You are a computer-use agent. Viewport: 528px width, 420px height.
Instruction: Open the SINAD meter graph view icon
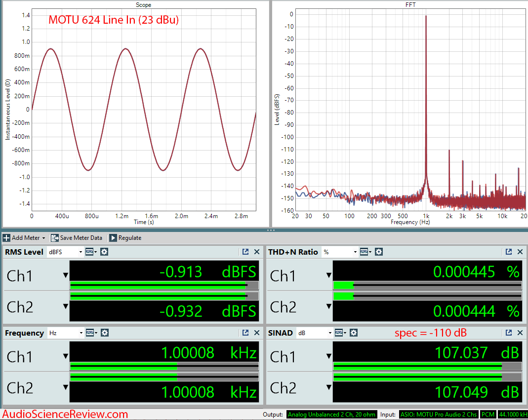[x=340, y=333]
